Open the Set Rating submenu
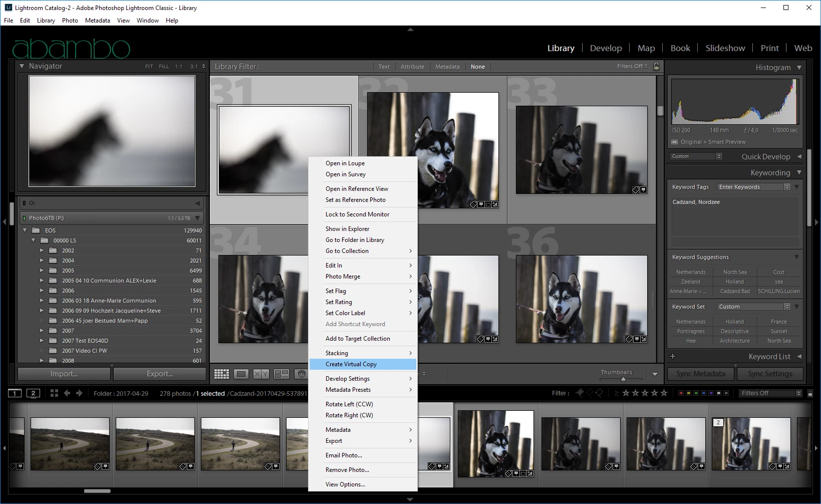Image resolution: width=821 pixels, height=504 pixels. pyautogui.click(x=363, y=302)
